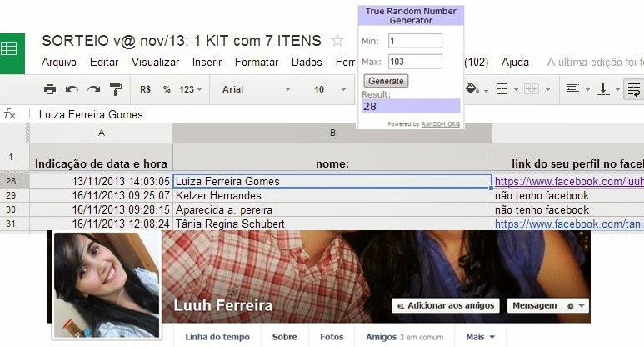The width and height of the screenshot is (644, 347).
Task: Click the "Indicação de data e hora" header cell
Action: [101, 157]
